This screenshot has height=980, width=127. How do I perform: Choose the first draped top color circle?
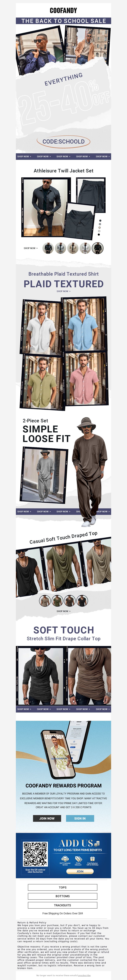tap(45, 601)
